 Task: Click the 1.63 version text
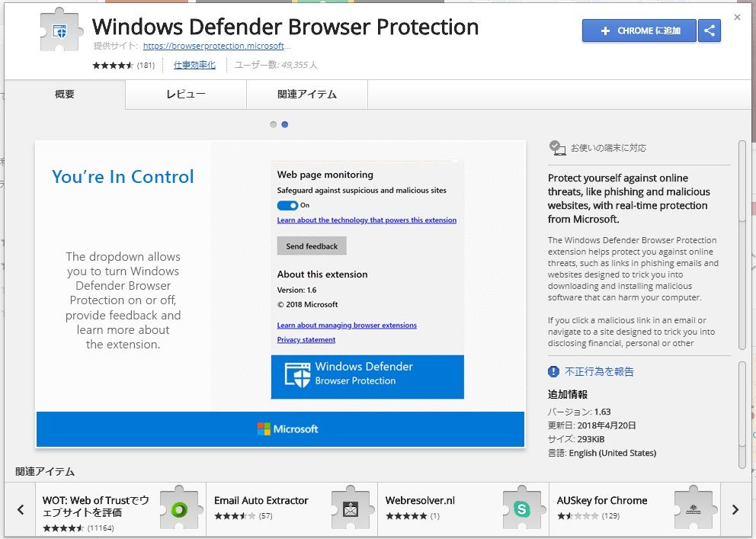coord(602,412)
